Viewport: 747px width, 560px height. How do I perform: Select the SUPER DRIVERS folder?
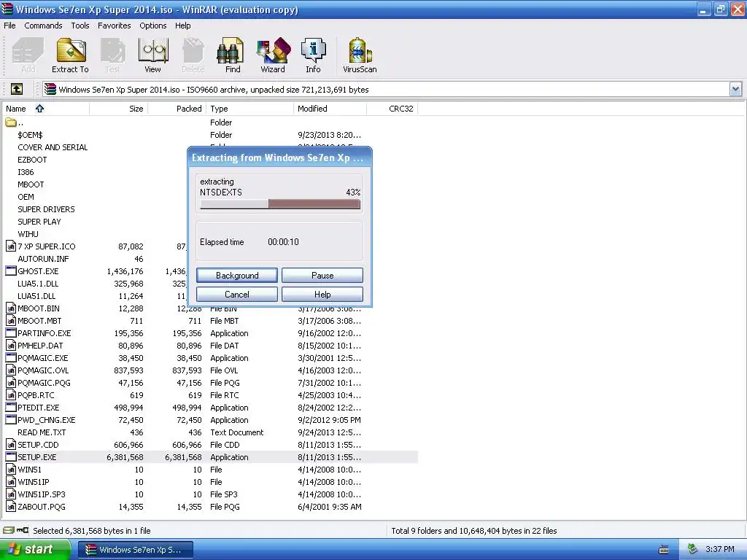[46, 209]
